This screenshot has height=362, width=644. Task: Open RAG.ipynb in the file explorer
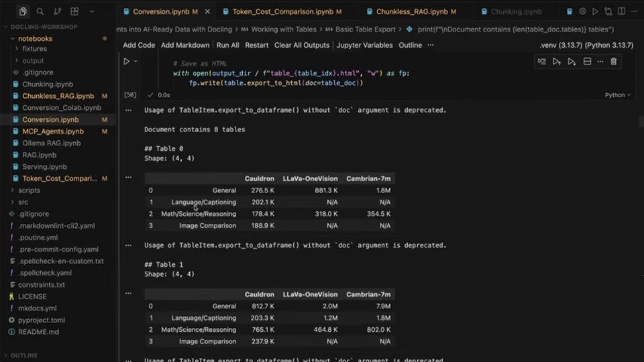[x=39, y=155]
